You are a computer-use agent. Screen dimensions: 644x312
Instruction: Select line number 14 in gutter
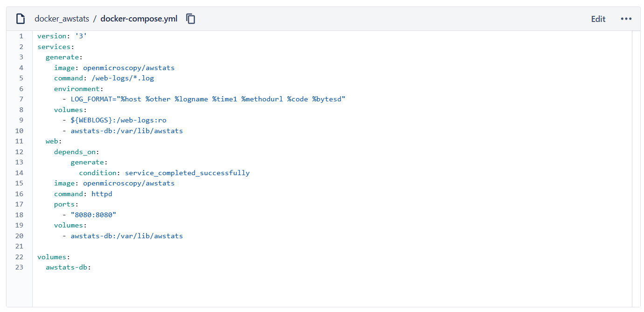19,173
